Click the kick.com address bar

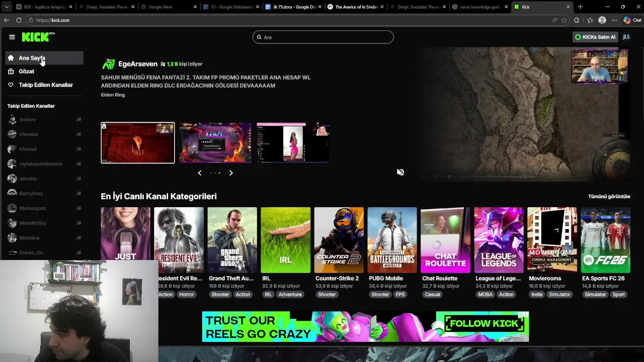pos(287,20)
